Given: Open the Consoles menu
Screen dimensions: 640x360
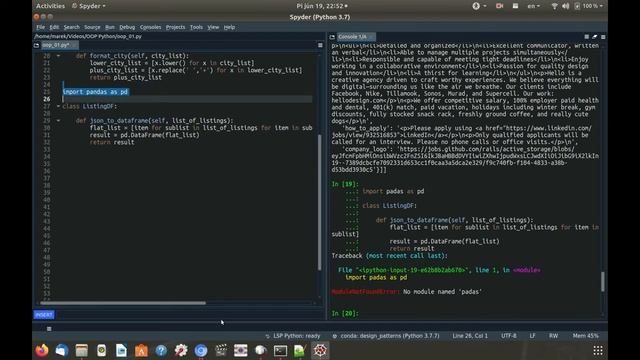Looking at the screenshot, I should [150, 27].
